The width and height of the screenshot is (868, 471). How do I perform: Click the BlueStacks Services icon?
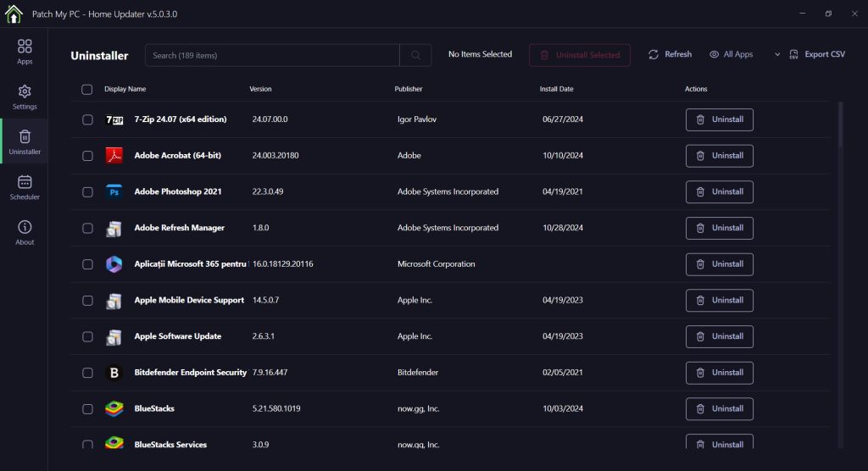[x=114, y=443]
